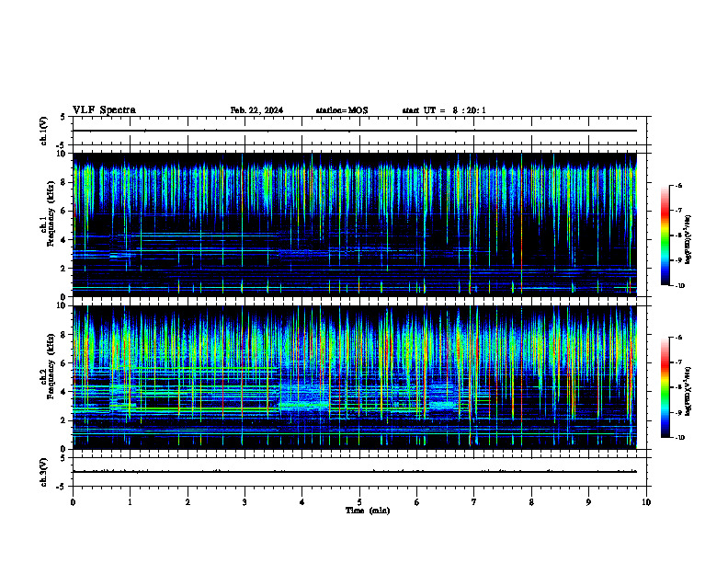The image size is (728, 563).
Task: Click the time axis tick label "7"
Action: pos(474,502)
